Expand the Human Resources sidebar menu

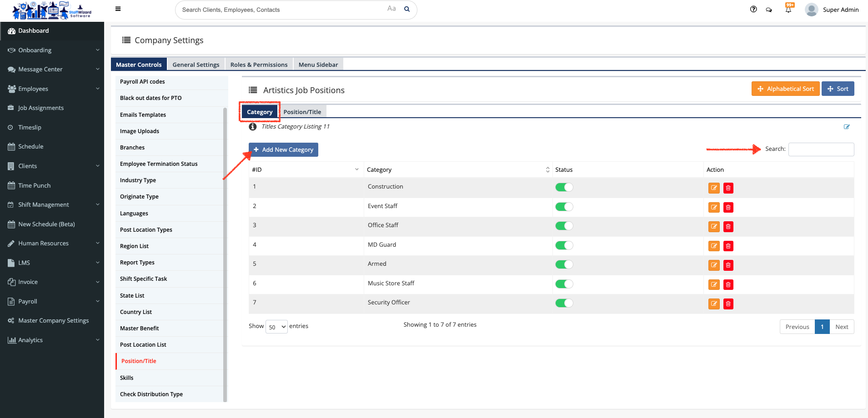coord(52,244)
